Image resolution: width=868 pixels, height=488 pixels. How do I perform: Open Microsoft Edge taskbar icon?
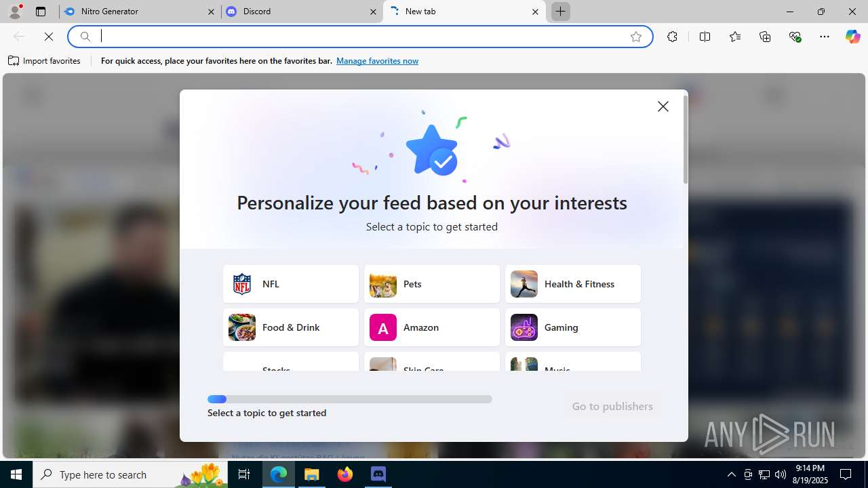(x=279, y=474)
